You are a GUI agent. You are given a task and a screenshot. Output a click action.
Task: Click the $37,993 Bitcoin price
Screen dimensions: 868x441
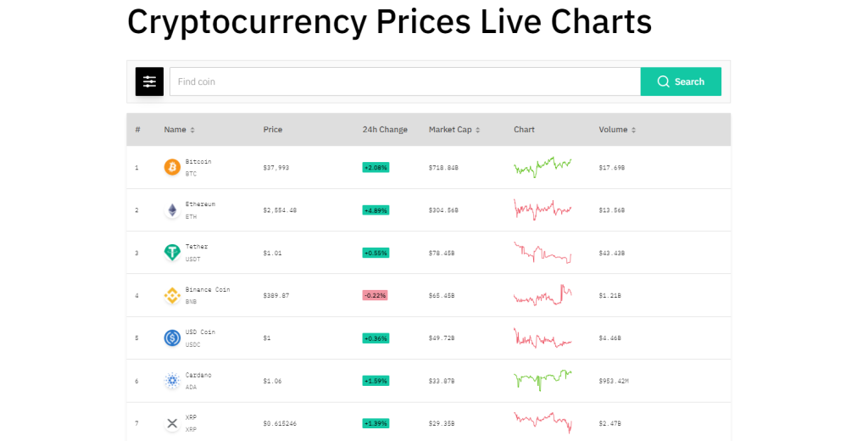click(275, 167)
